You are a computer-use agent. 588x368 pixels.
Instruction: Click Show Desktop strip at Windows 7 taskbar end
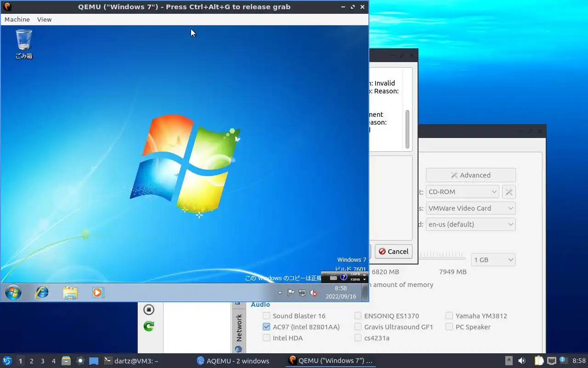point(365,292)
